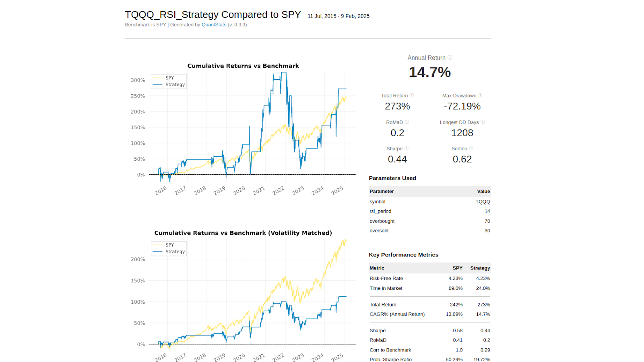644x362 pixels.
Task: Click the 'oversold' parameter row label
Action: click(379, 231)
